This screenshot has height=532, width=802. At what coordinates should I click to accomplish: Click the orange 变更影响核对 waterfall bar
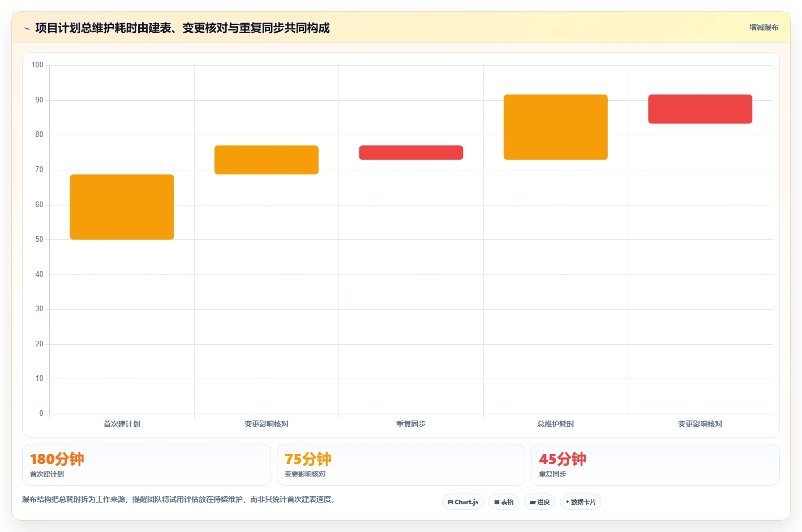(x=267, y=160)
